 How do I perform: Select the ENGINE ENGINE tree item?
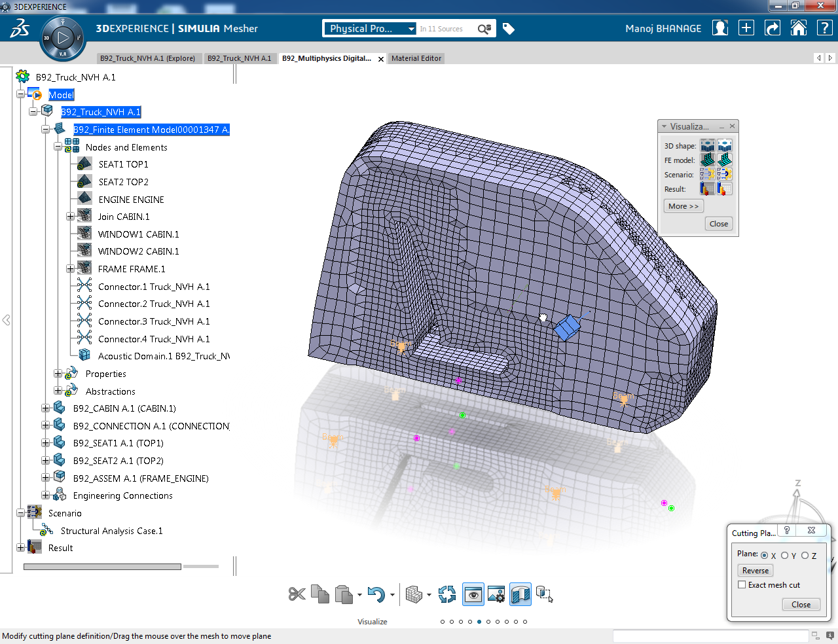click(131, 200)
